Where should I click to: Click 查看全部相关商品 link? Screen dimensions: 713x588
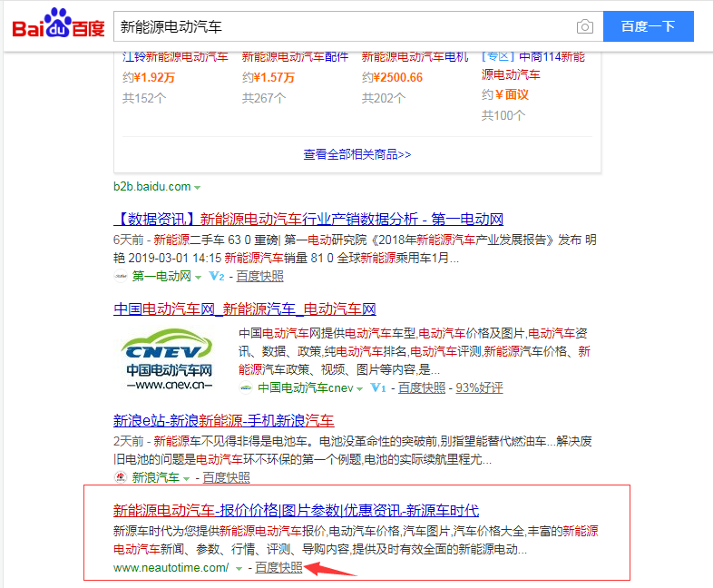[x=357, y=154]
